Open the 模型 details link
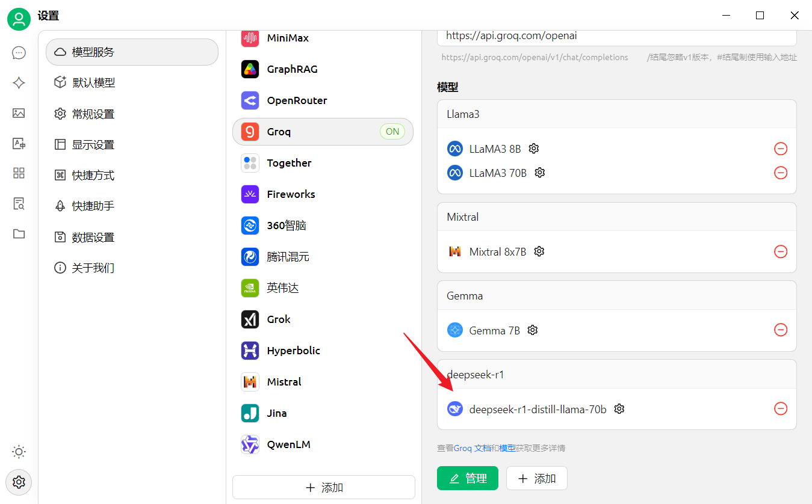Image resolution: width=812 pixels, height=504 pixels. click(x=507, y=448)
